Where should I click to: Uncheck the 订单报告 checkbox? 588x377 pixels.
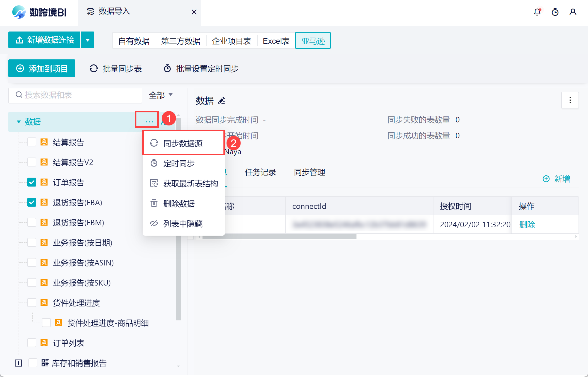click(x=32, y=182)
